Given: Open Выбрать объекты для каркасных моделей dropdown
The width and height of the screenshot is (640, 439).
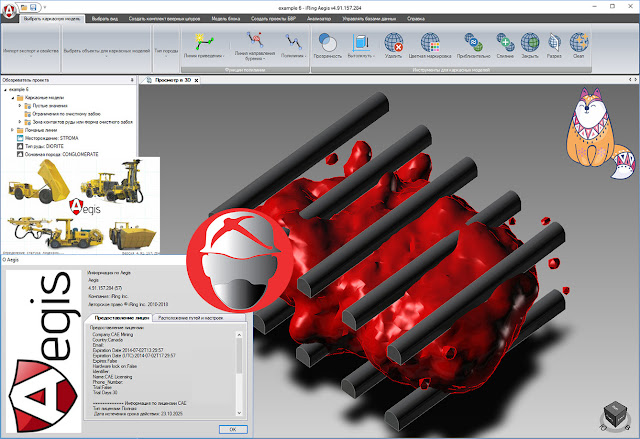Looking at the screenshot, I should click(107, 51).
